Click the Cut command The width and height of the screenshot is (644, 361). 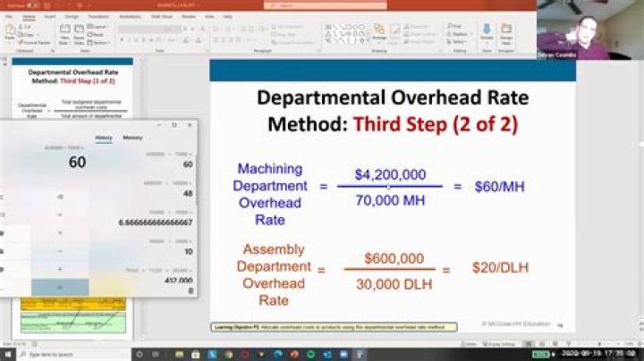[27, 27]
